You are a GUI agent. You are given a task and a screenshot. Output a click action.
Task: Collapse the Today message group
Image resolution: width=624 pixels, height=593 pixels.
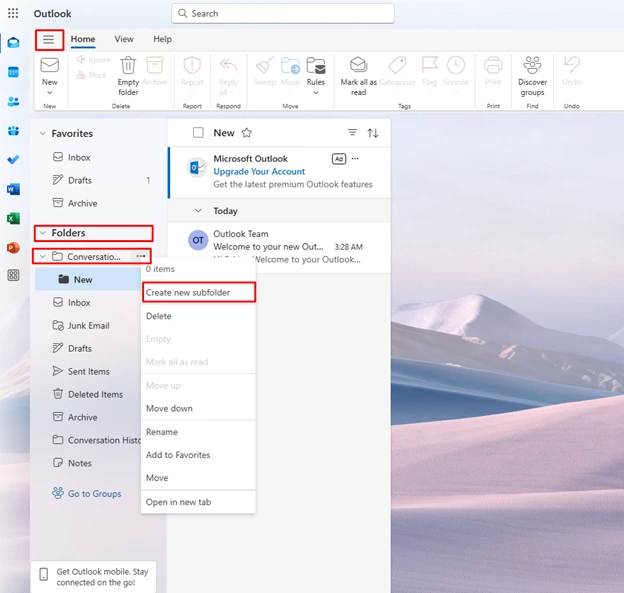(x=198, y=211)
